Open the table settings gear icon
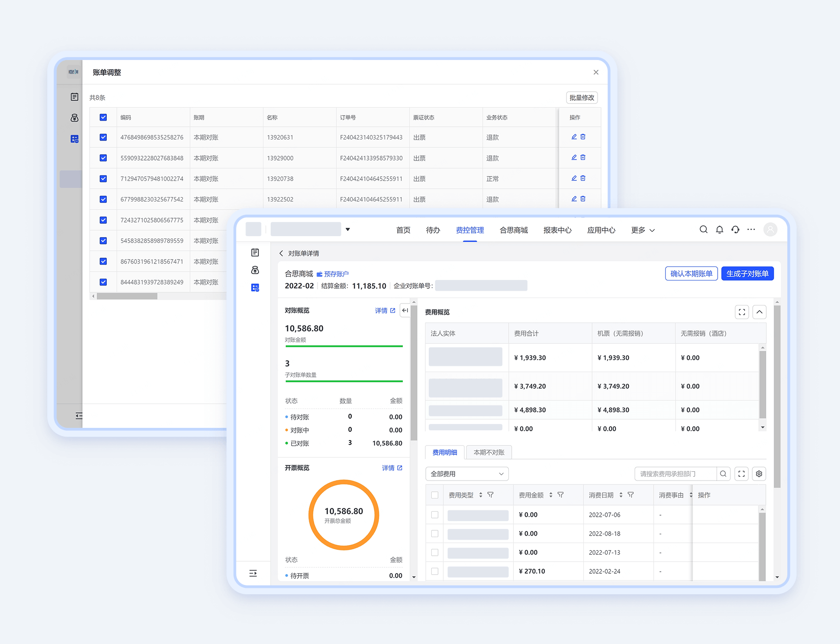This screenshot has height=644, width=840. 759,474
